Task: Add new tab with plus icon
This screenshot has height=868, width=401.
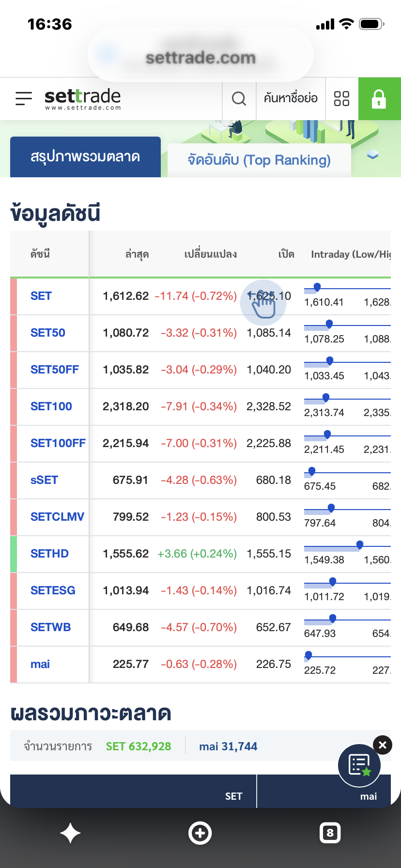Action: [x=200, y=833]
